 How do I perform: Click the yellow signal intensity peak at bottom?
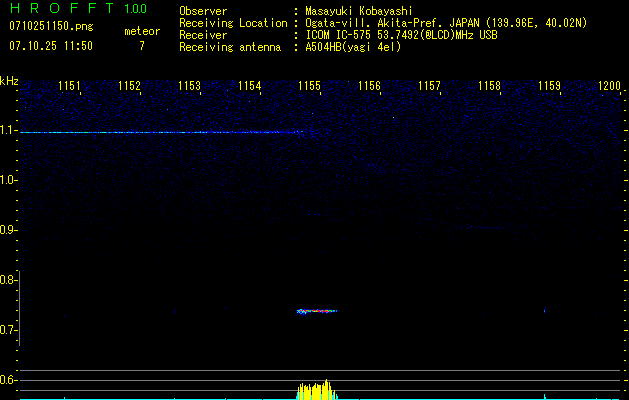pos(317,390)
